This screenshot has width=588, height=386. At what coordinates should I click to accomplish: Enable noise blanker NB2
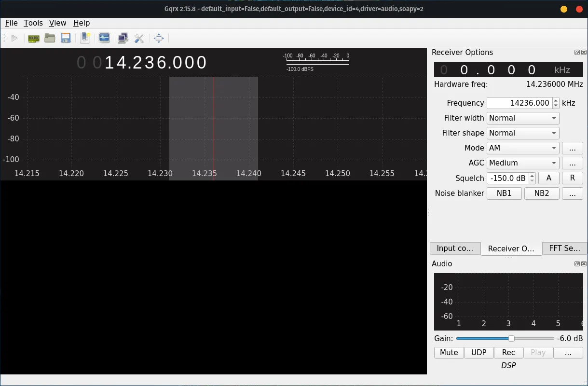coord(542,193)
